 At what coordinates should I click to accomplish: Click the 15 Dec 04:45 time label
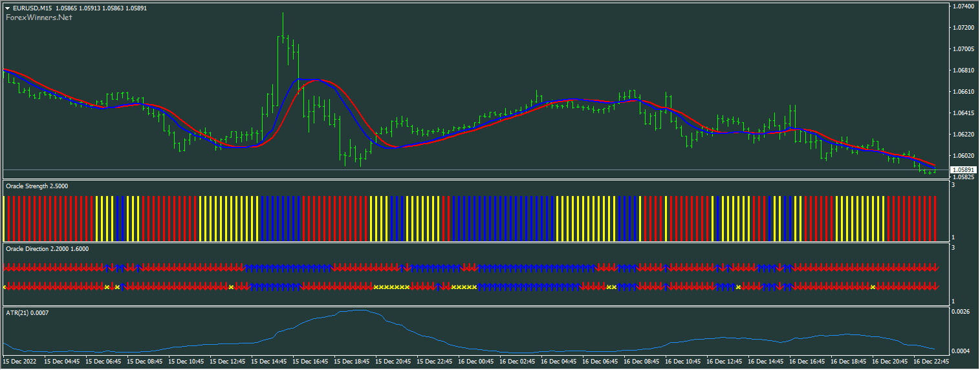63,361
